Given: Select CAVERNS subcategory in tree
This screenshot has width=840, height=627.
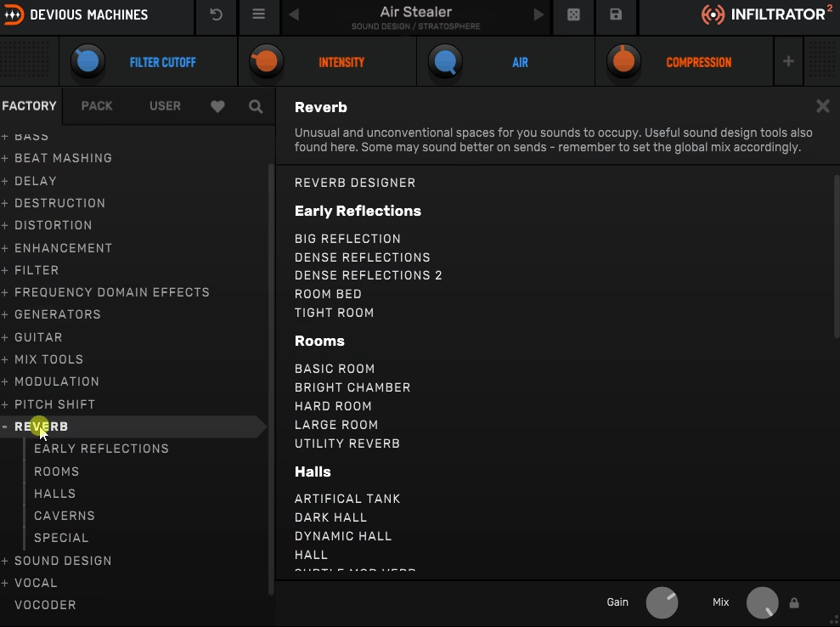Looking at the screenshot, I should (65, 516).
